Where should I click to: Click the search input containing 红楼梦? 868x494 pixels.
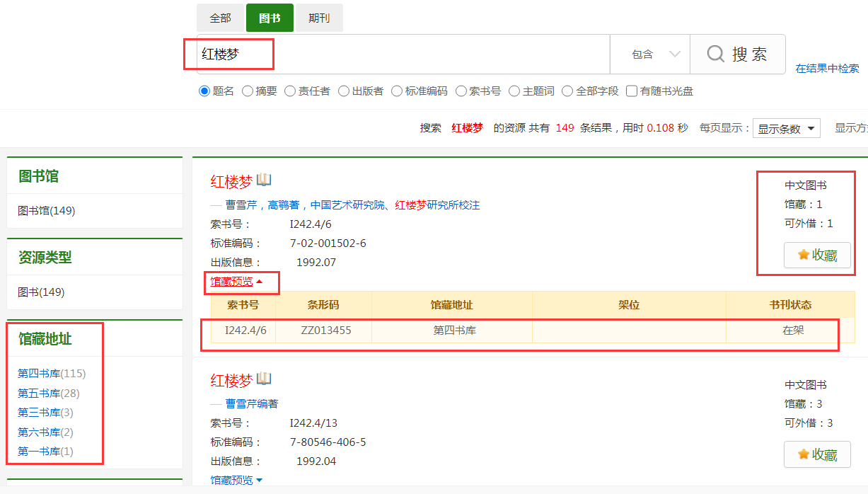[x=403, y=54]
